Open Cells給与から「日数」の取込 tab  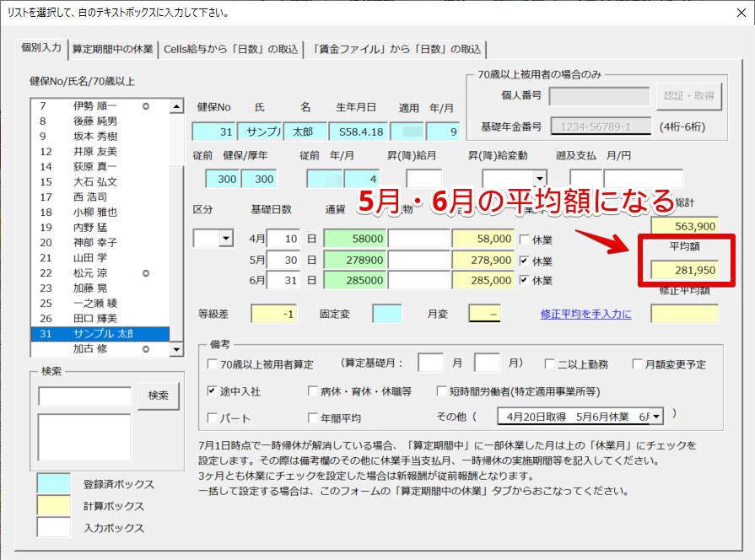(231, 49)
